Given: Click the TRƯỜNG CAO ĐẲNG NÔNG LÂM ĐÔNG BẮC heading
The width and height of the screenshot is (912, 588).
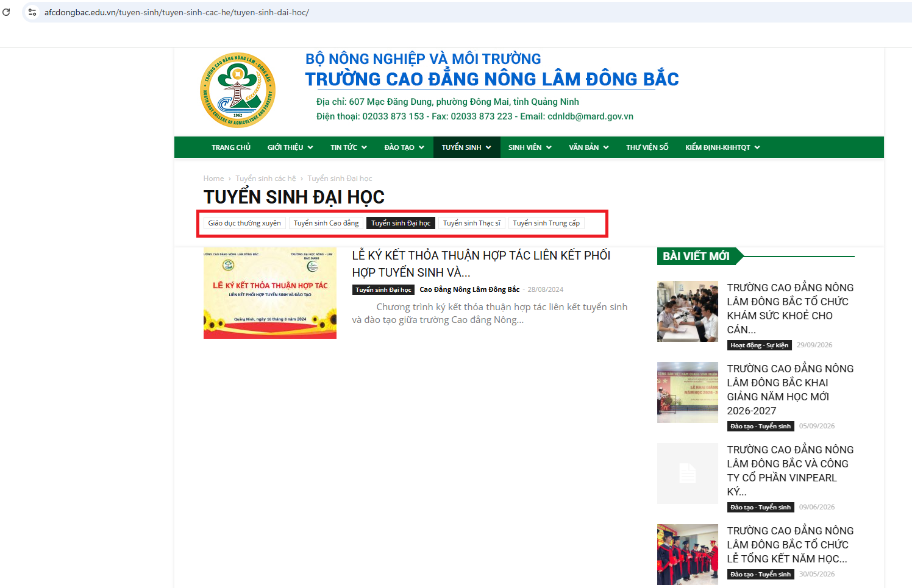Looking at the screenshot, I should pos(492,79).
